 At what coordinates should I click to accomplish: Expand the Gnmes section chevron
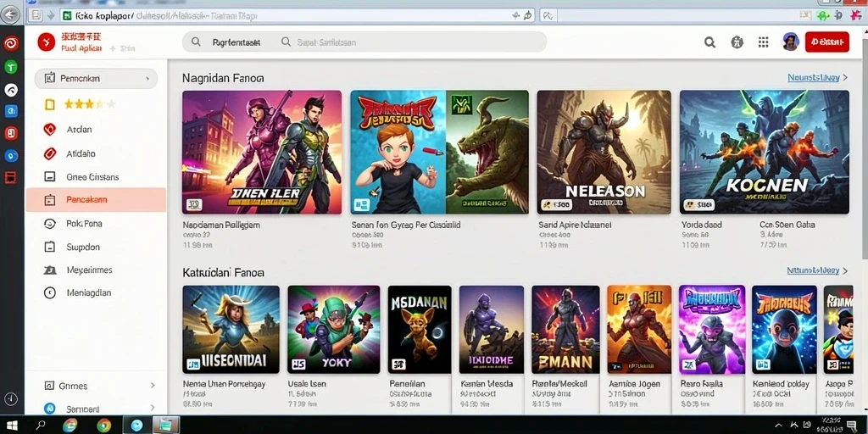(153, 386)
